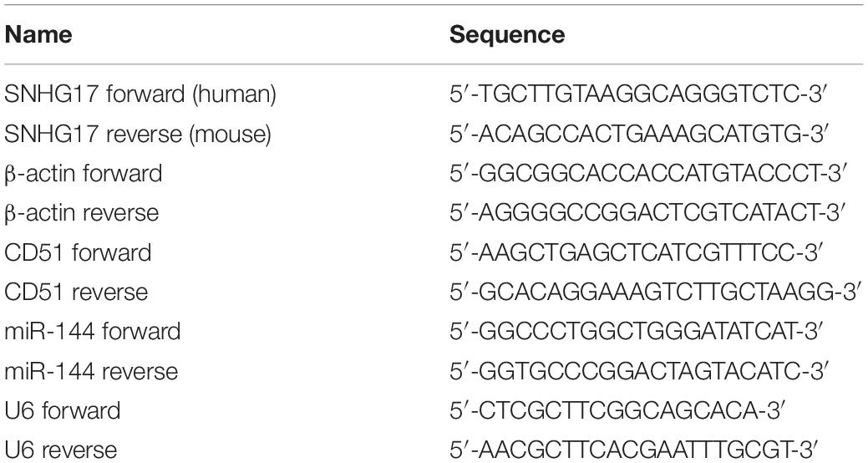Screen dimensions: 868x463
Task: Select the SNHG17 reverse (mouse) name cell
Action: (x=138, y=134)
